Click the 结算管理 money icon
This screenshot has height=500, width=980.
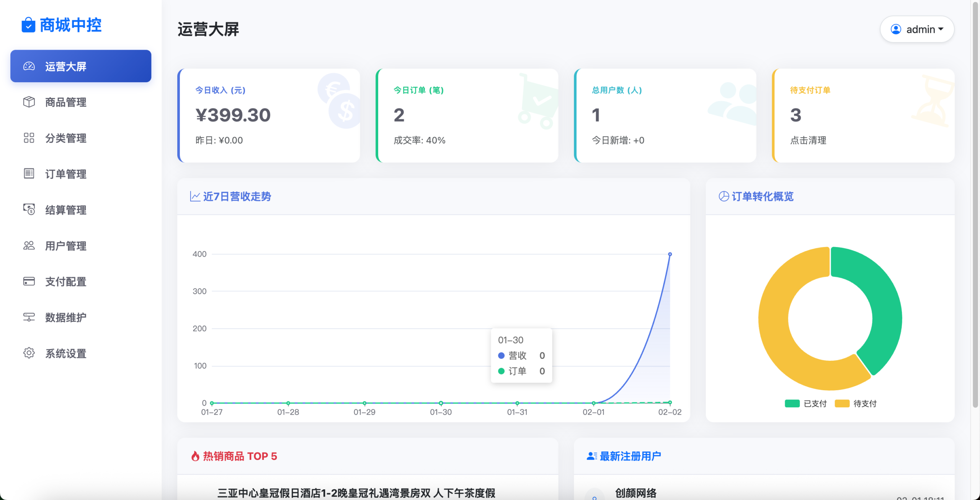(x=29, y=210)
